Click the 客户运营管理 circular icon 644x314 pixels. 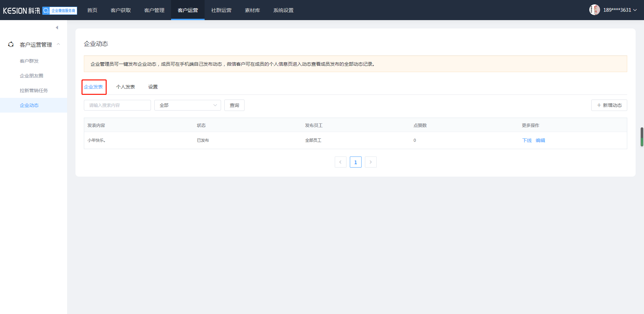click(11, 45)
